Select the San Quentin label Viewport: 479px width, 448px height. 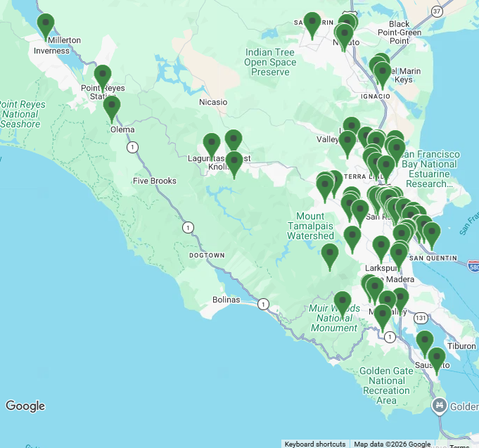[433, 258]
